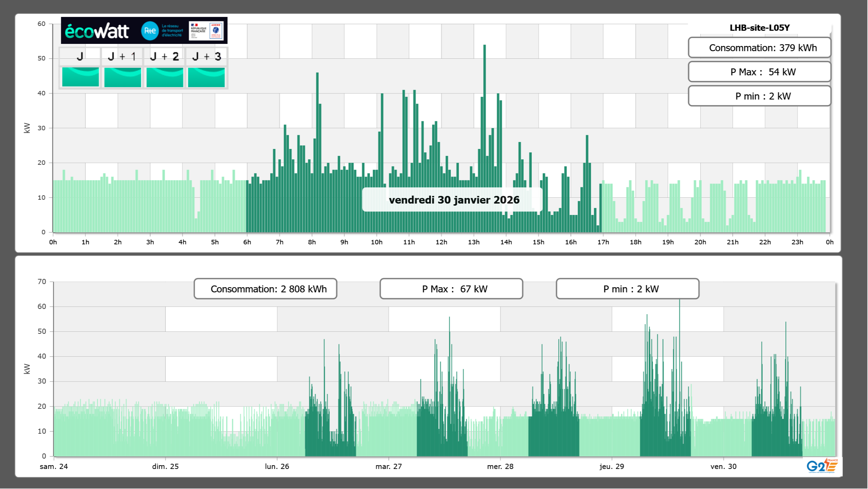
Task: Select the green J + 1 signal tile
Action: (x=122, y=77)
